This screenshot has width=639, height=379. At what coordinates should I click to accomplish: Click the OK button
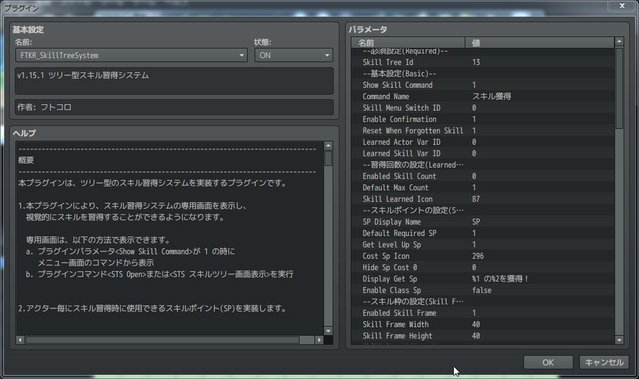tap(548, 362)
